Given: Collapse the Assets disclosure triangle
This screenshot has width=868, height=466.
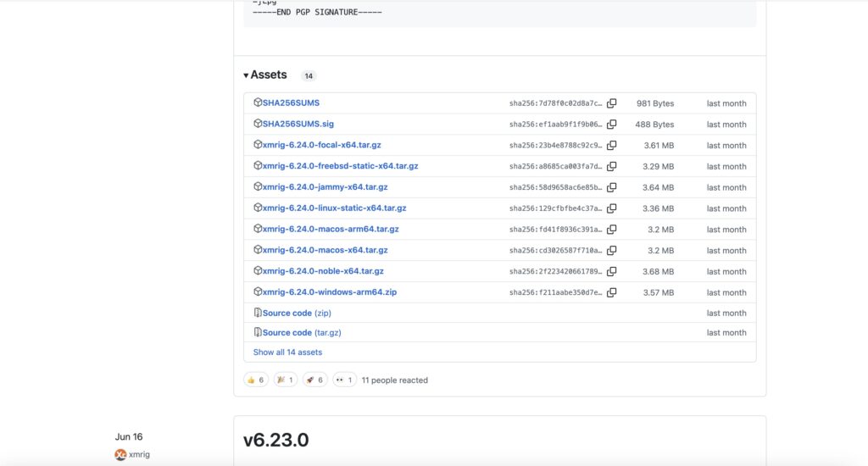Looking at the screenshot, I should pyautogui.click(x=246, y=75).
